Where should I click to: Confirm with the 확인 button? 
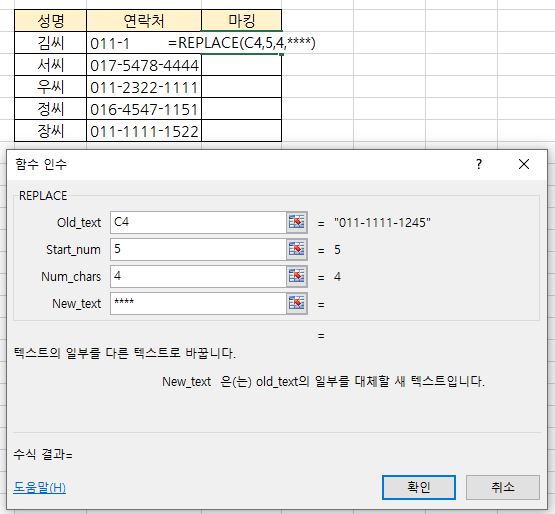click(419, 487)
